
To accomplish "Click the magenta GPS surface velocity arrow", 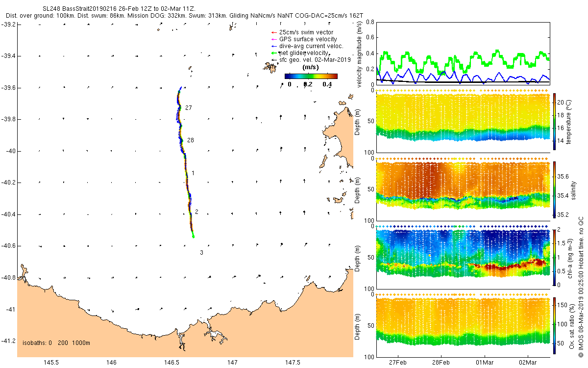I will pyautogui.click(x=273, y=39).
